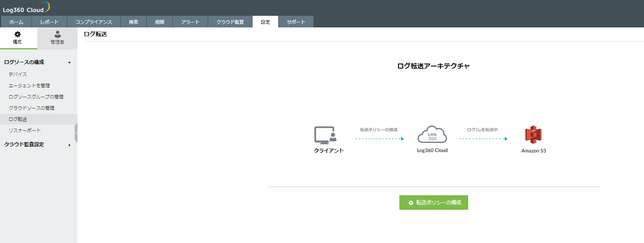Click the ログ転送 page heading
This screenshot has width=644, height=243.
pos(95,34)
